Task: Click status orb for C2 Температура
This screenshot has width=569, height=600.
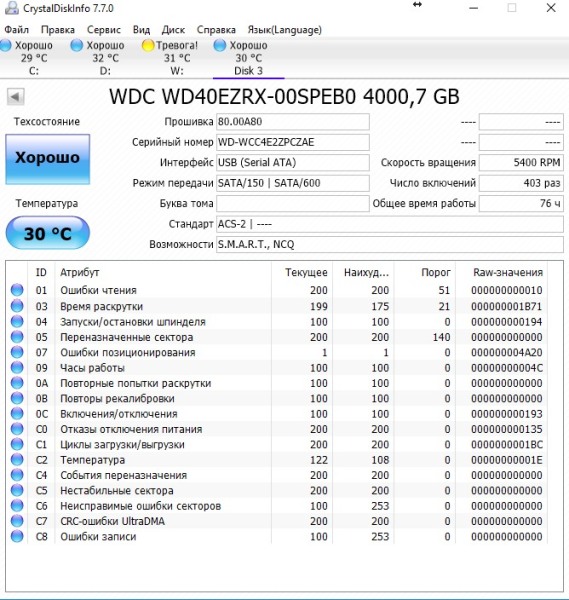Action: [x=17, y=460]
